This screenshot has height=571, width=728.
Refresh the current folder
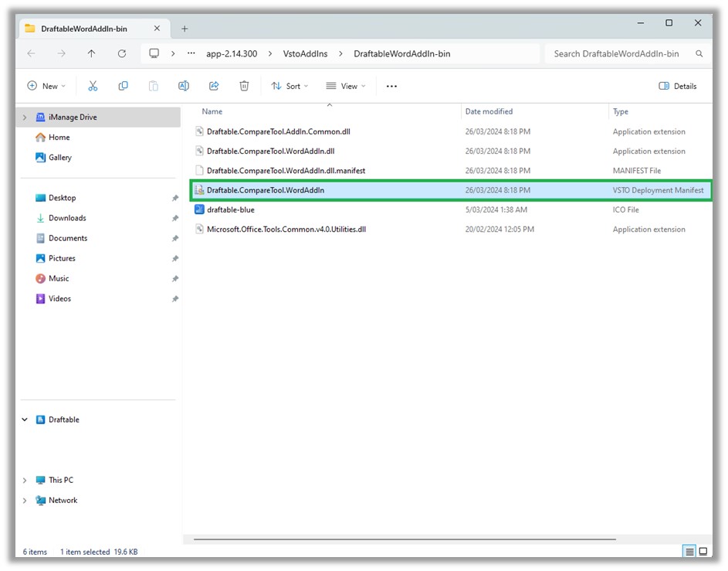[122, 53]
